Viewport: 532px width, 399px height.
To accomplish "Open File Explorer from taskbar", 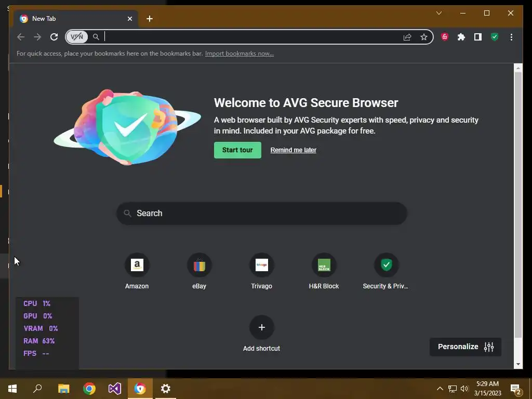I will coord(63,389).
